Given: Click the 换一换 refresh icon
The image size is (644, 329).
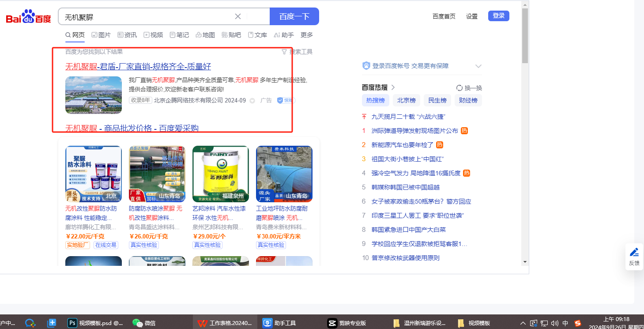Looking at the screenshot, I should tap(459, 88).
